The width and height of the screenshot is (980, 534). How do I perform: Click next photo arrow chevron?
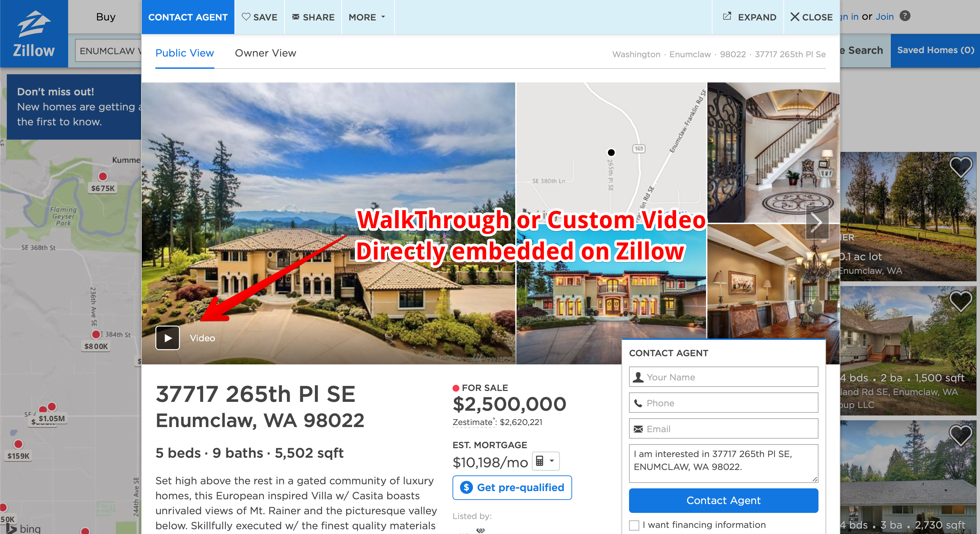(817, 222)
